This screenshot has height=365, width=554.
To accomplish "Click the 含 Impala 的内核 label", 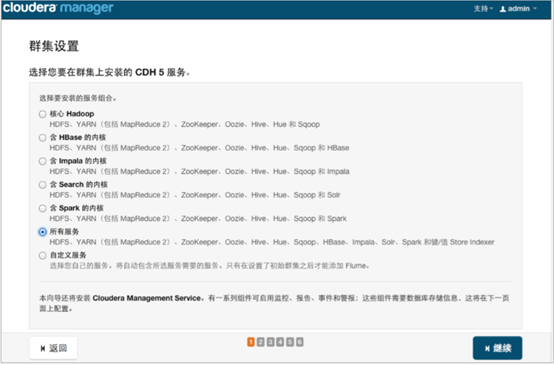I will click(x=78, y=161).
